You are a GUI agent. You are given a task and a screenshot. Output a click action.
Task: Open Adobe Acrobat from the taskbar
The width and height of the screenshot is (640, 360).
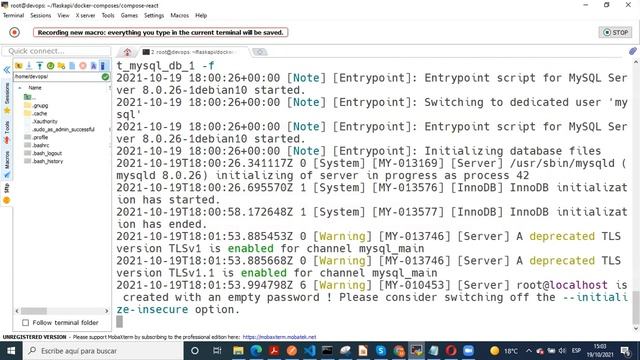[274, 351]
